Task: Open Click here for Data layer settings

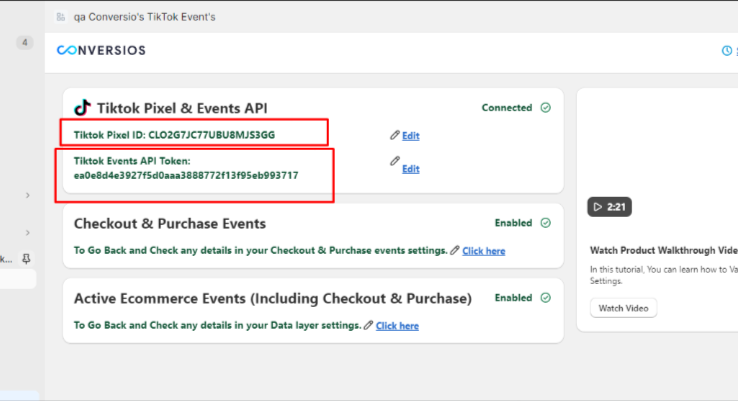Action: click(397, 326)
